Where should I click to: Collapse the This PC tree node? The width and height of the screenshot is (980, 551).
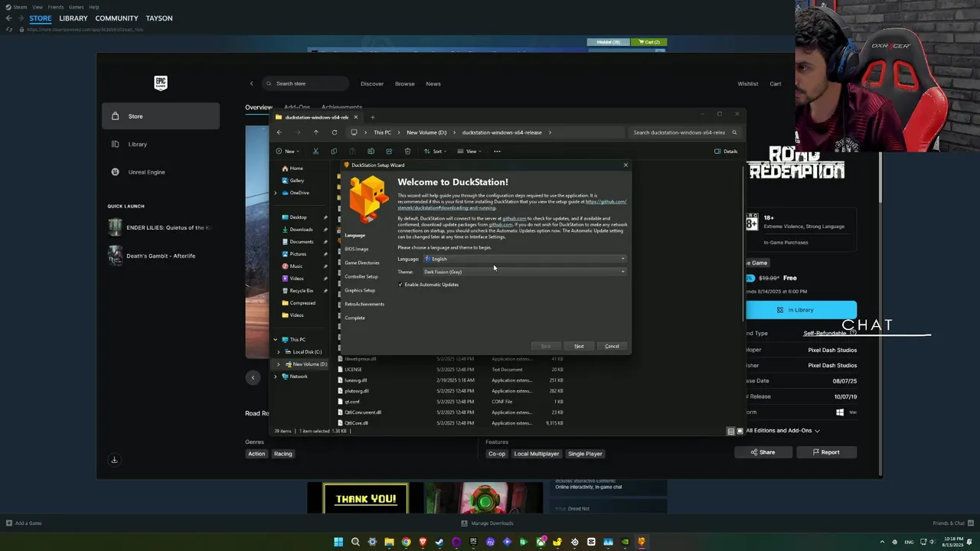click(276, 340)
